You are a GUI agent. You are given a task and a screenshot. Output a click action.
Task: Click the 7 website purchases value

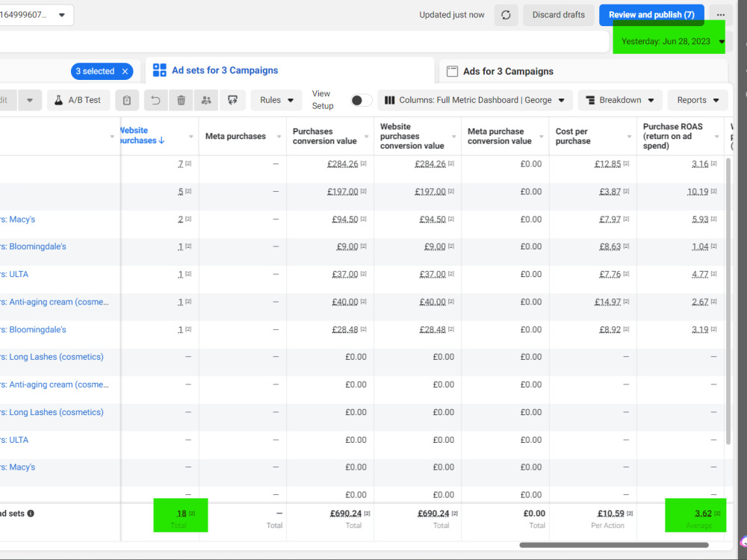click(181, 164)
